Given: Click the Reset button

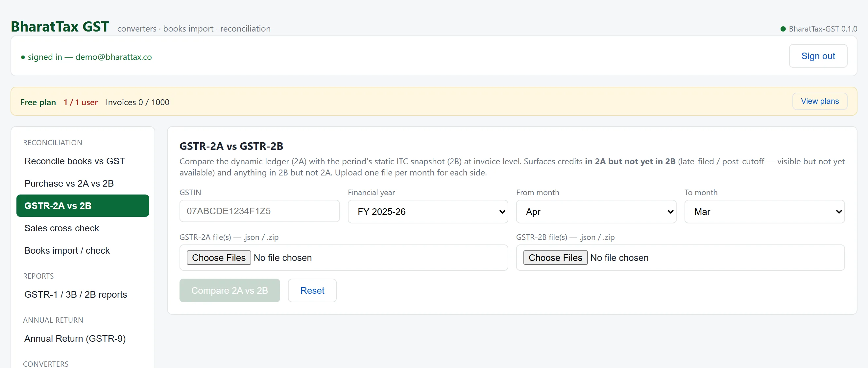Looking at the screenshot, I should (312, 290).
